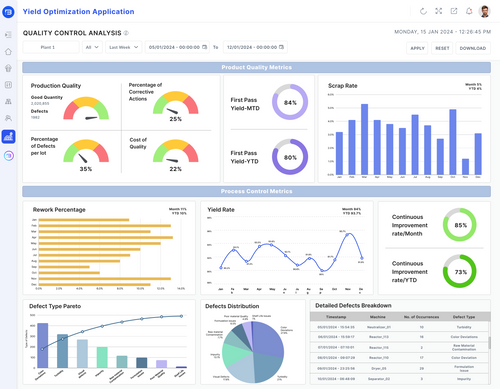Screen dimensions: 500x389
Task: Click the Plant 1 selector field
Action: (51, 47)
